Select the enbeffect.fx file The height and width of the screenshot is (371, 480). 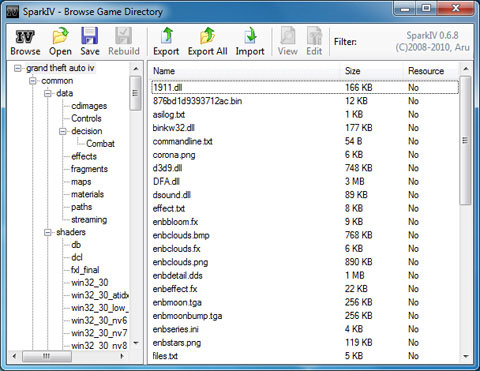[x=175, y=289]
